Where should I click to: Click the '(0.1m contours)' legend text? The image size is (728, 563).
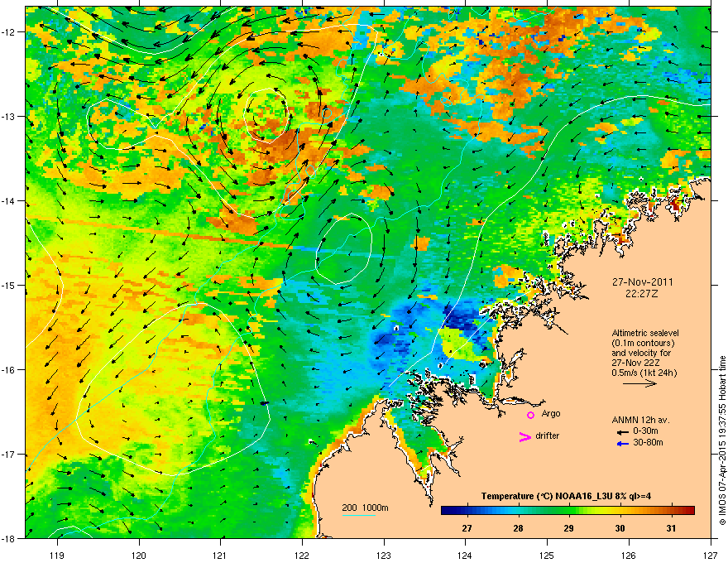pyautogui.click(x=643, y=344)
